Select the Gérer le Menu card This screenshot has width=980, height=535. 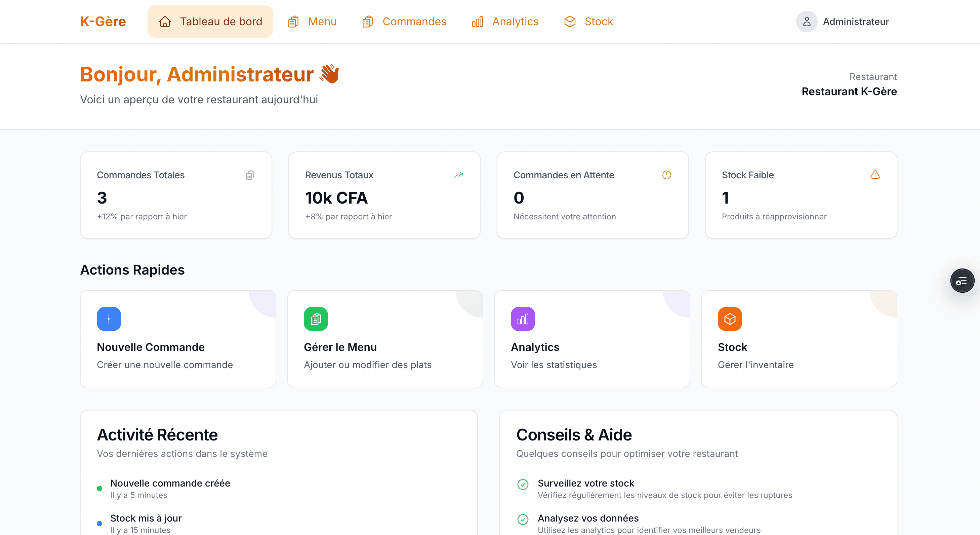pos(384,339)
